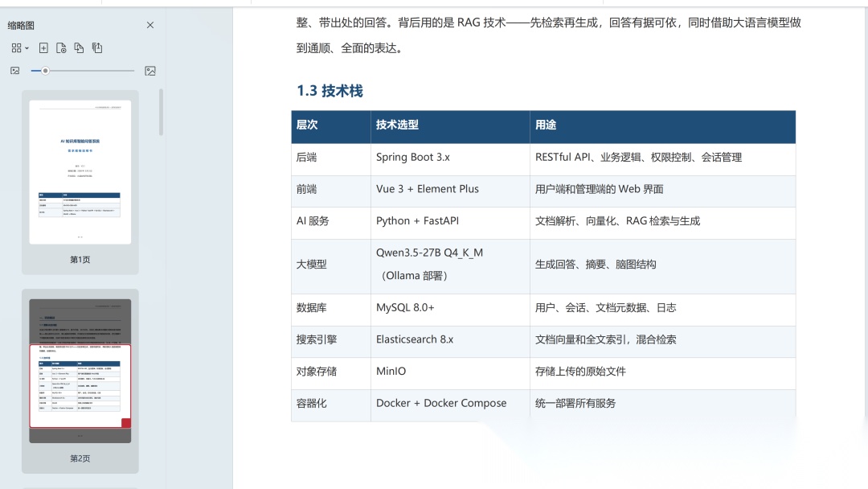Click the replace page icon
Screen dimensions: 868x489
[79, 48]
